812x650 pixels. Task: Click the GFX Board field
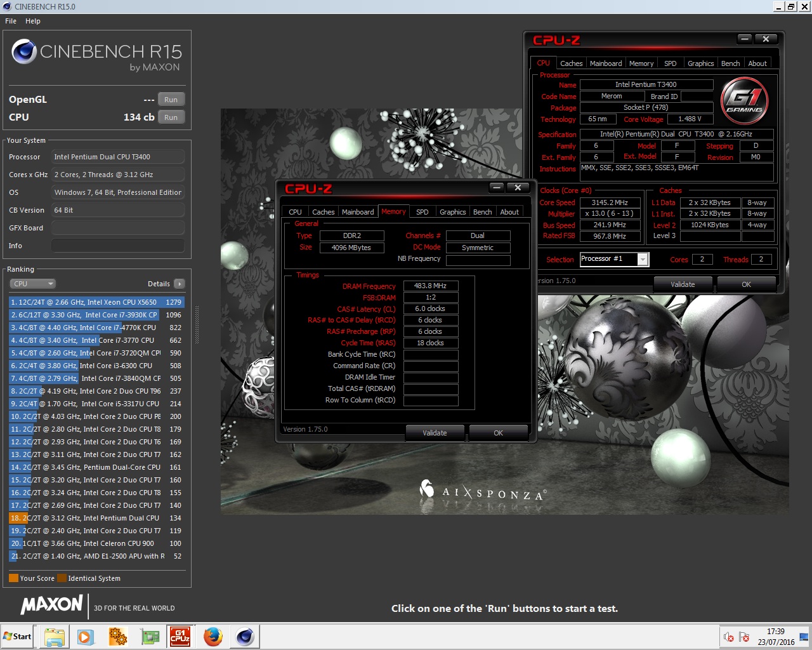coord(118,228)
